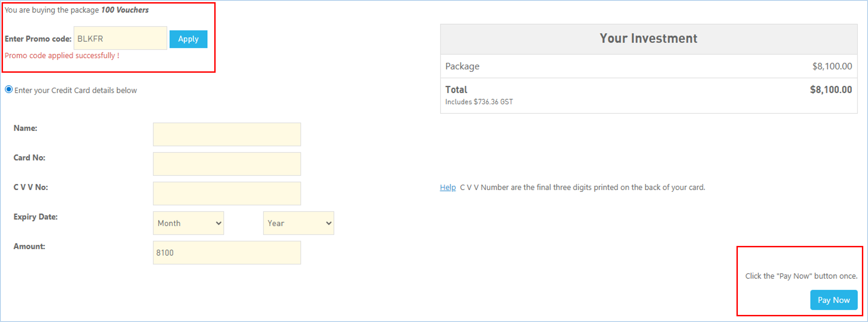This screenshot has height=322, width=868.
Task: Click the Enter your Credit Card details label
Action: [x=75, y=90]
